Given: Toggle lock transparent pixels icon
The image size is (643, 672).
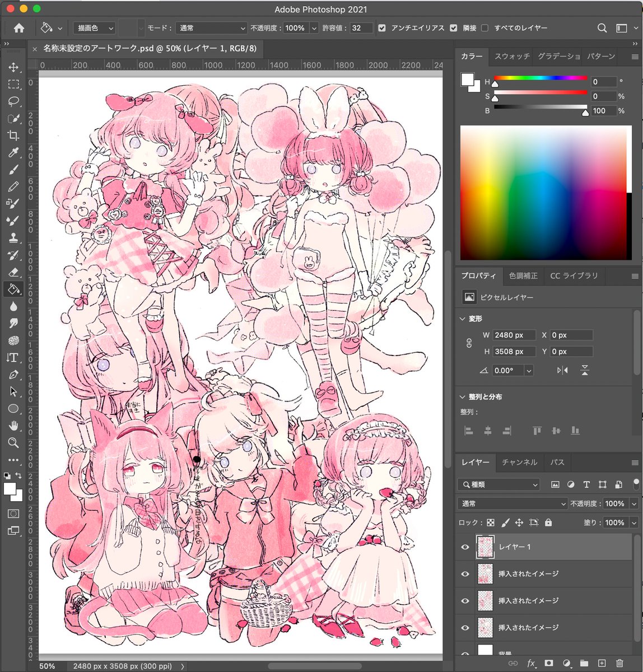Looking at the screenshot, I should [491, 522].
